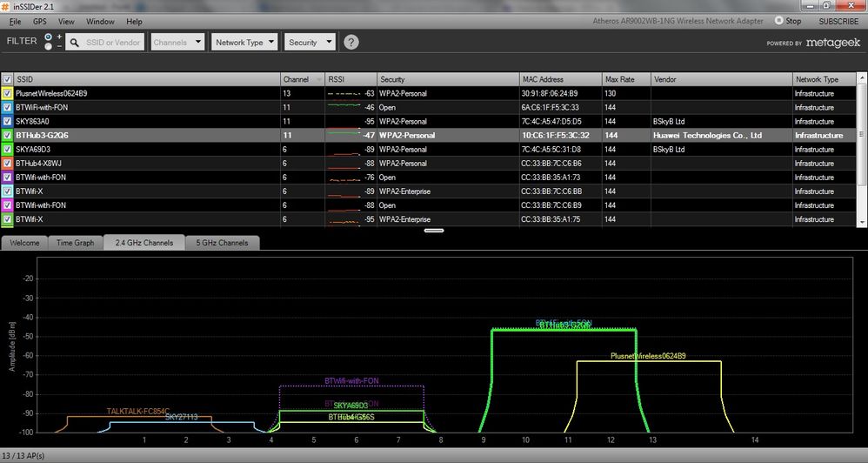Open the filter help question mark icon
868x463 pixels.
coord(351,42)
